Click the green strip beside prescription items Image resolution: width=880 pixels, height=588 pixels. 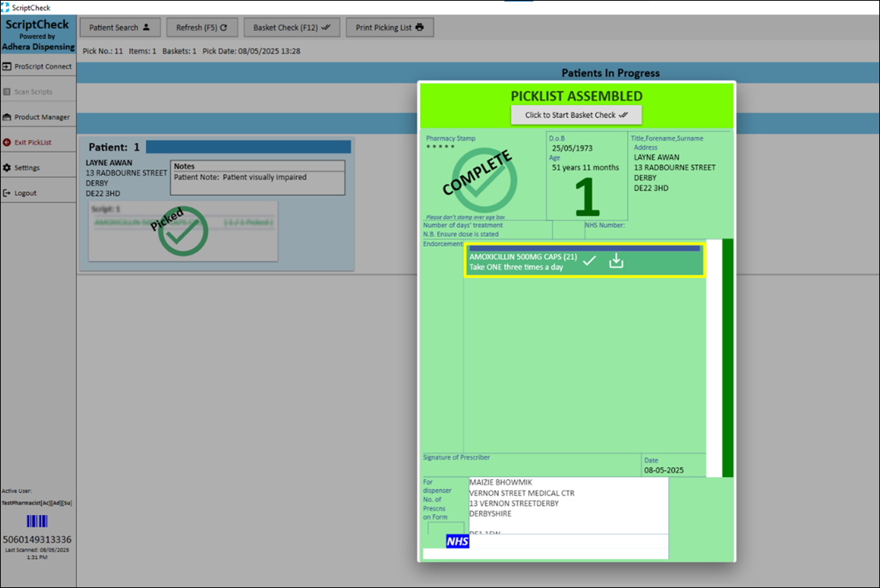[727, 358]
